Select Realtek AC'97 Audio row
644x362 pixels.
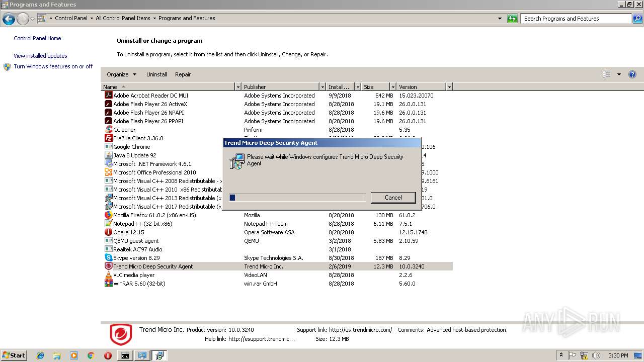pos(277,249)
